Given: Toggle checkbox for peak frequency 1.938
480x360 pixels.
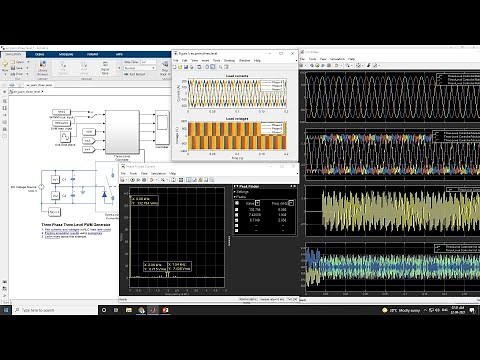Looking at the screenshot, I should point(237,215).
